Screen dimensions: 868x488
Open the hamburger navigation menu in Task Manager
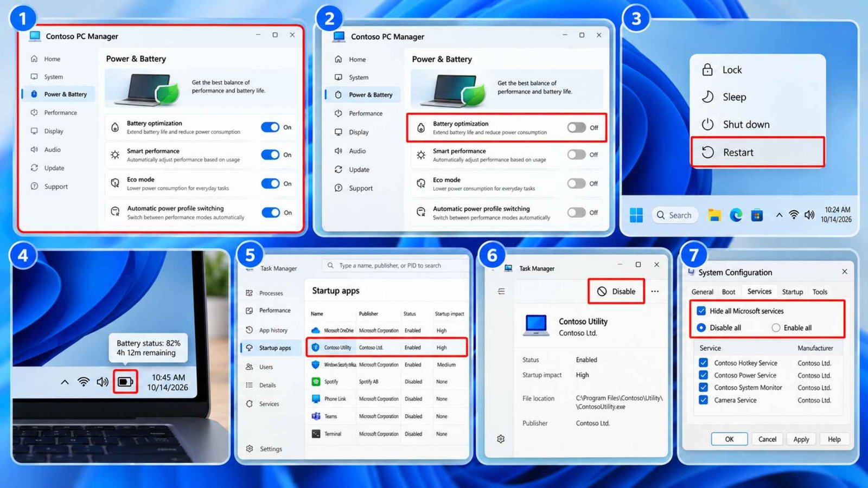coord(501,291)
